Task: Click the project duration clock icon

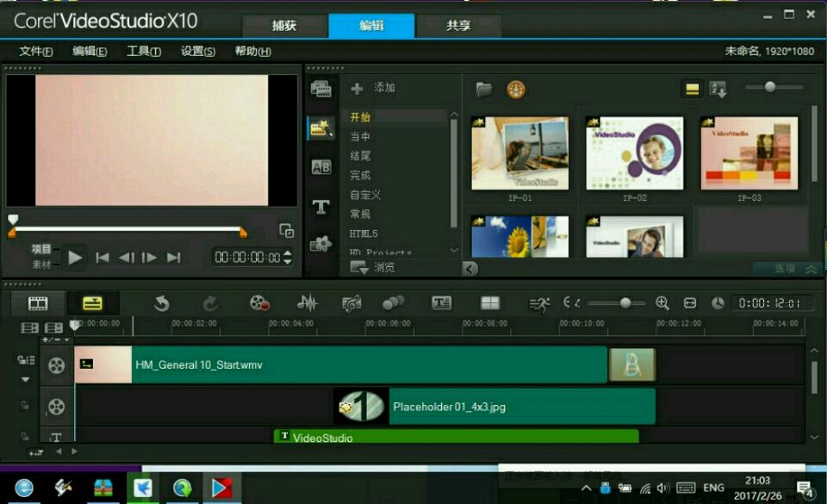Action: pos(718,303)
